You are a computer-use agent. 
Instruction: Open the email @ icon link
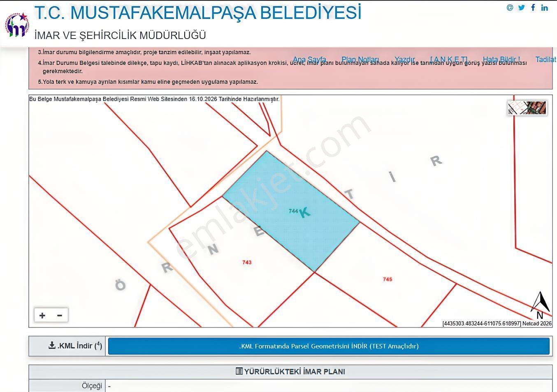click(510, 7)
